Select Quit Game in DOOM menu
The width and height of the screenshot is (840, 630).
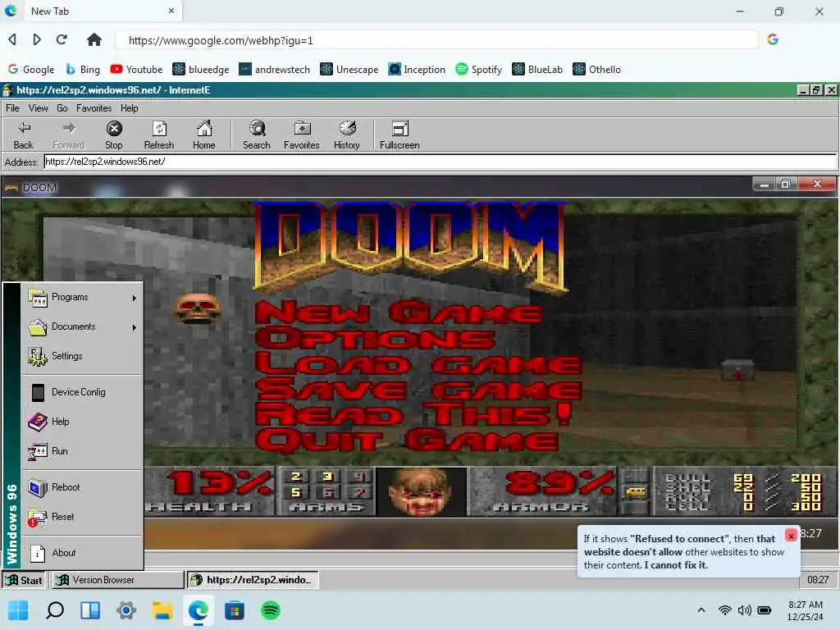[x=407, y=441]
